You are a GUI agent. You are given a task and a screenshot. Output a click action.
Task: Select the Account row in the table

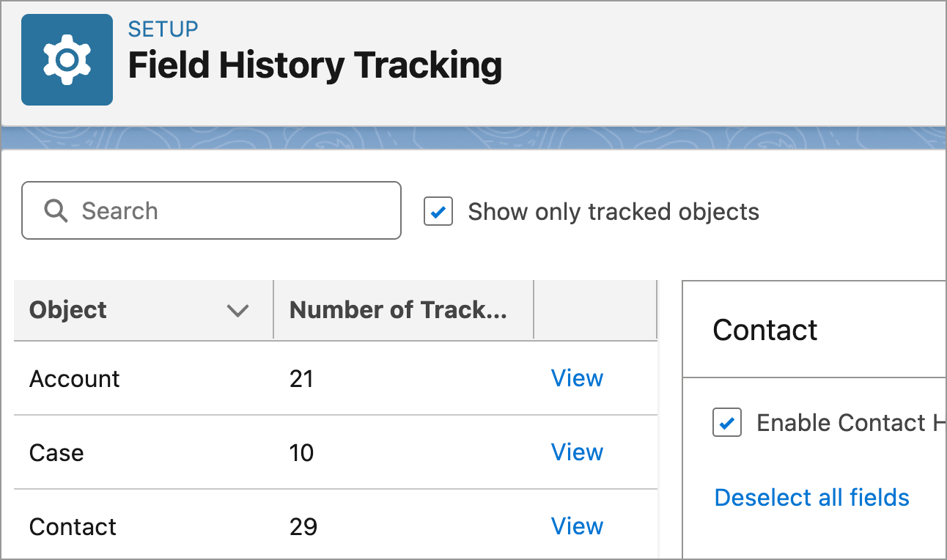click(74, 378)
